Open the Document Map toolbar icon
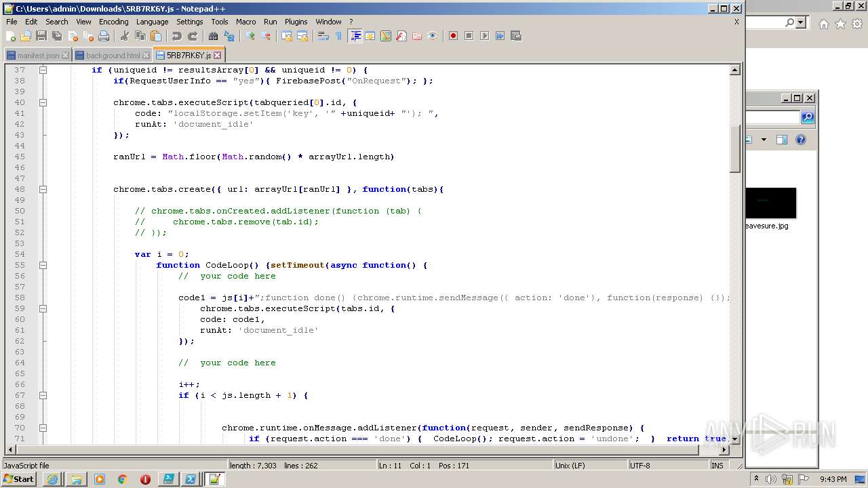The image size is (868, 488). click(386, 36)
